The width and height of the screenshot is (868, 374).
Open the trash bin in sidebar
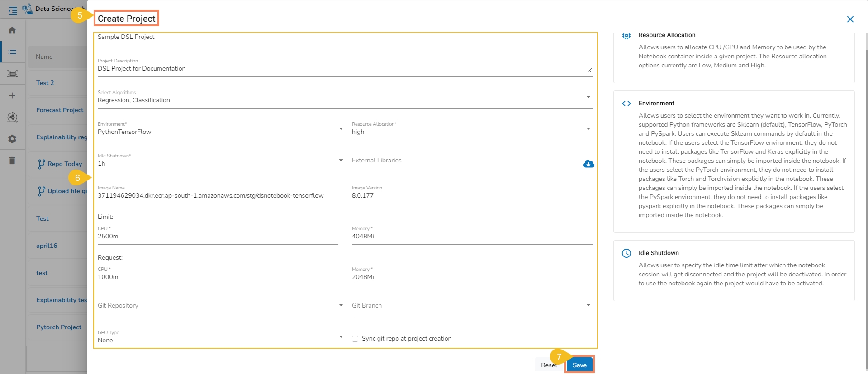pos(12,161)
